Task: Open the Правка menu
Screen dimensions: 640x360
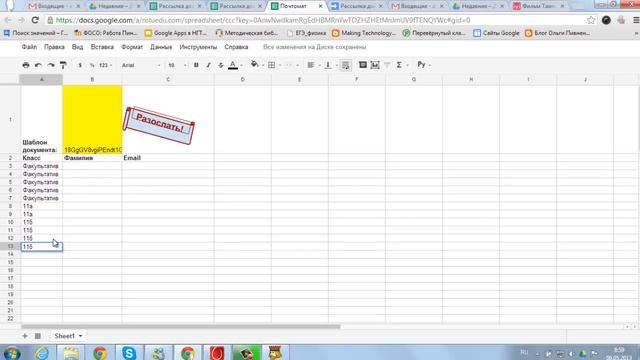Action: tap(54, 47)
